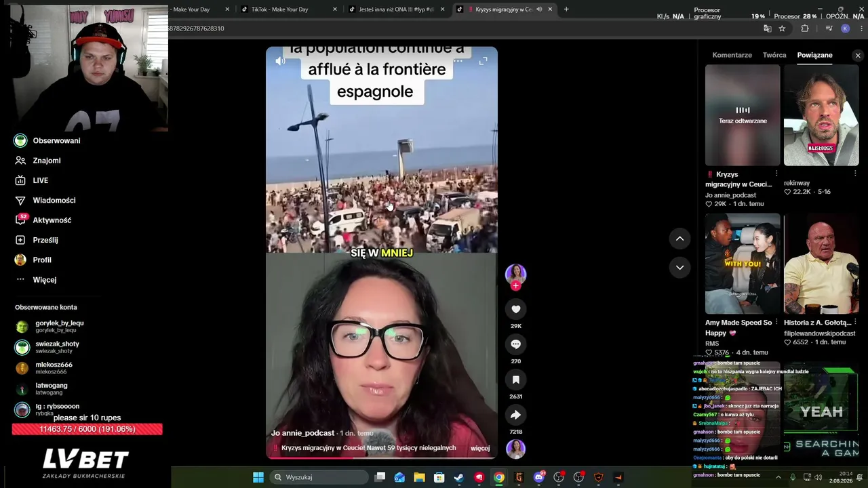The height and width of the screenshot is (488, 868).
Task: Open options for the rekinway related video
Action: click(x=855, y=174)
